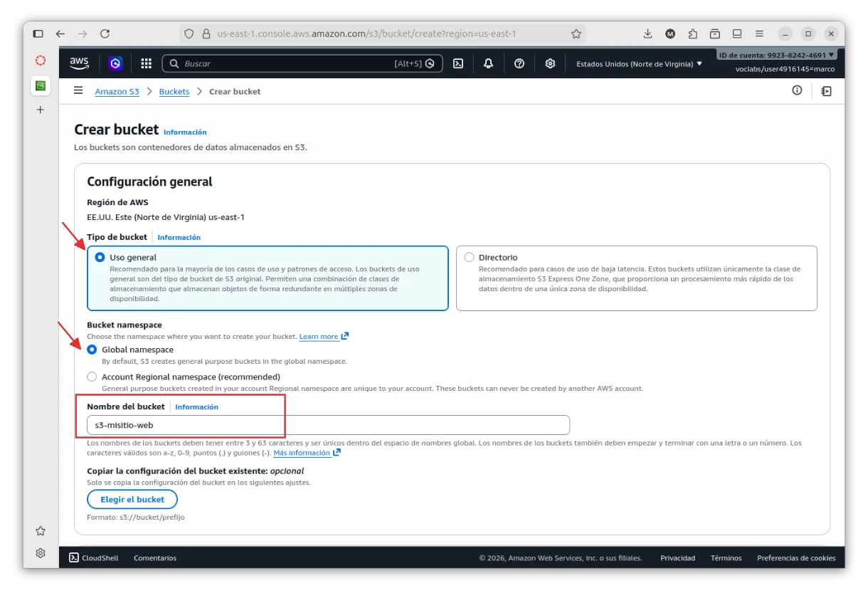Click the bucket name input field
868x593 pixels.
tap(328, 425)
